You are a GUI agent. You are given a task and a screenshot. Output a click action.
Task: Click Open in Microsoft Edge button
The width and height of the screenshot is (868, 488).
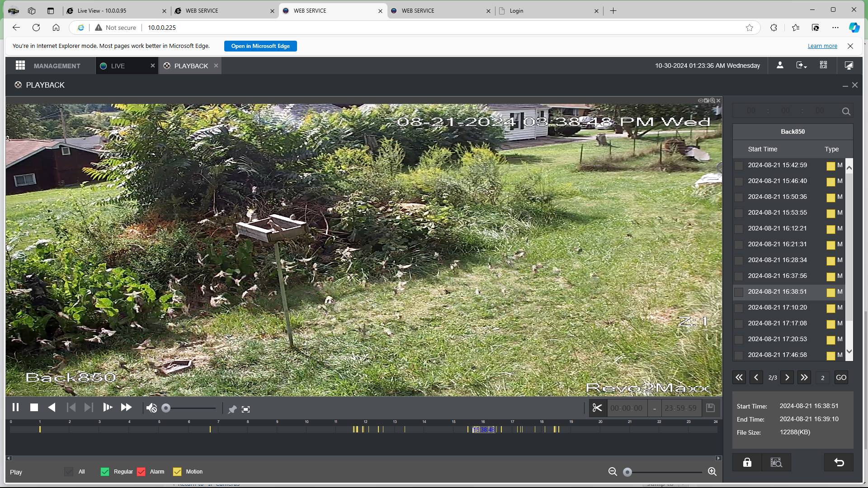point(260,46)
